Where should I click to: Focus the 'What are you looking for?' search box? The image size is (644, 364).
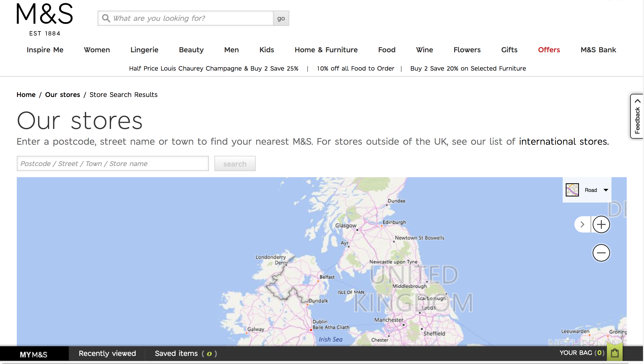186,18
